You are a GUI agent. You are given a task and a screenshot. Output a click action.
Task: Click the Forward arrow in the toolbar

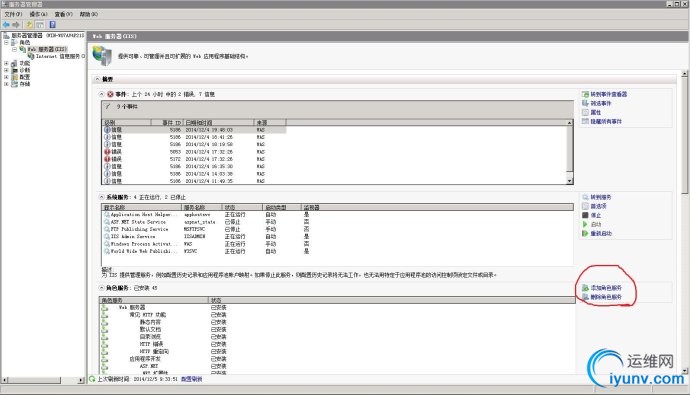coord(16,25)
